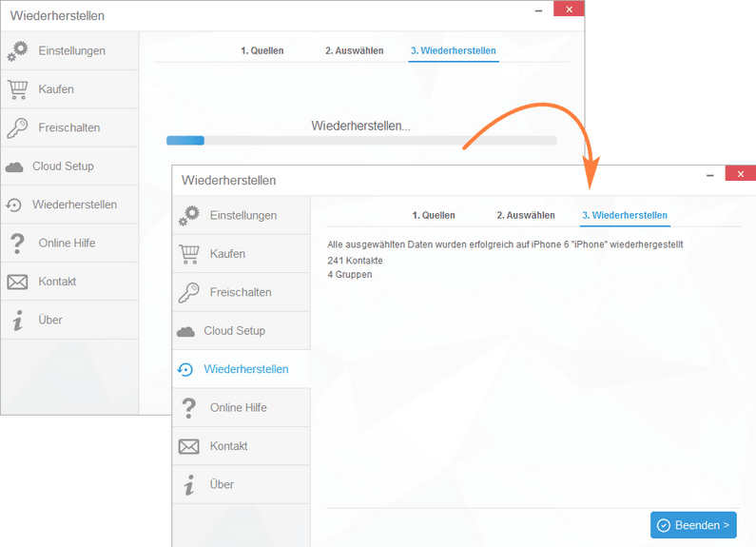Open Über in the back window
Screen dimensions: 756x547
pyautogui.click(x=70, y=320)
